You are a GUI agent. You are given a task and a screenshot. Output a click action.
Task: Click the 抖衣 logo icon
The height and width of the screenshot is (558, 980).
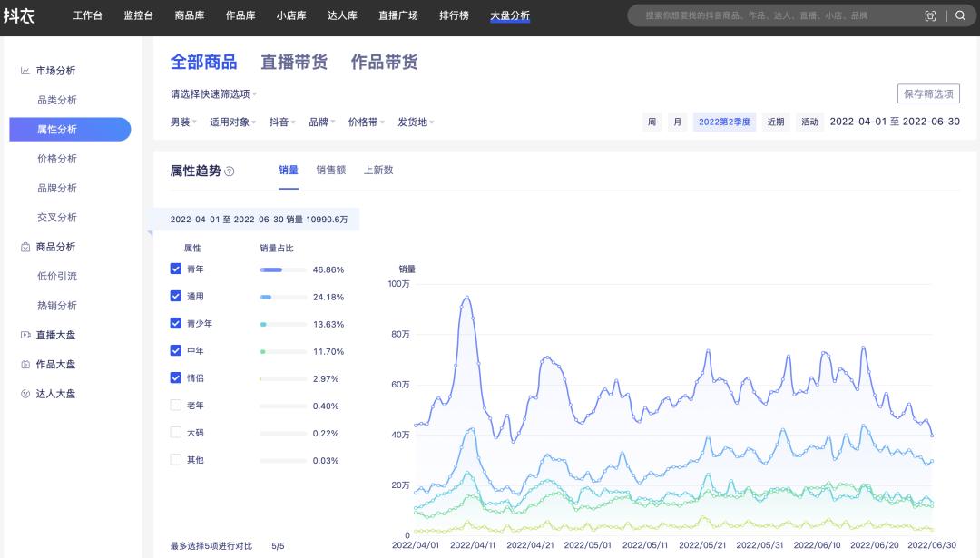(x=20, y=15)
